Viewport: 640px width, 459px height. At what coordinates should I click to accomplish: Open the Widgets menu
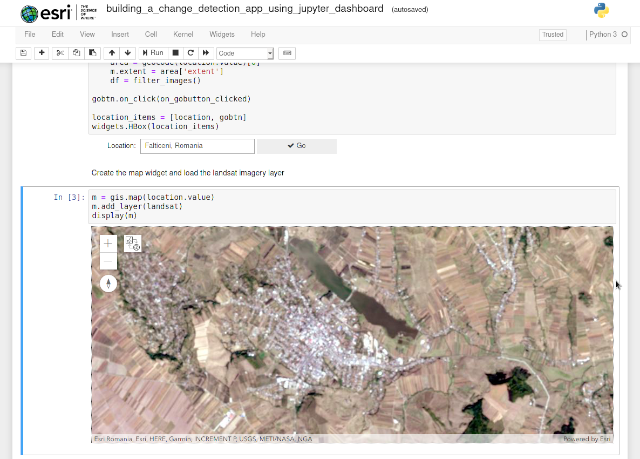point(222,35)
